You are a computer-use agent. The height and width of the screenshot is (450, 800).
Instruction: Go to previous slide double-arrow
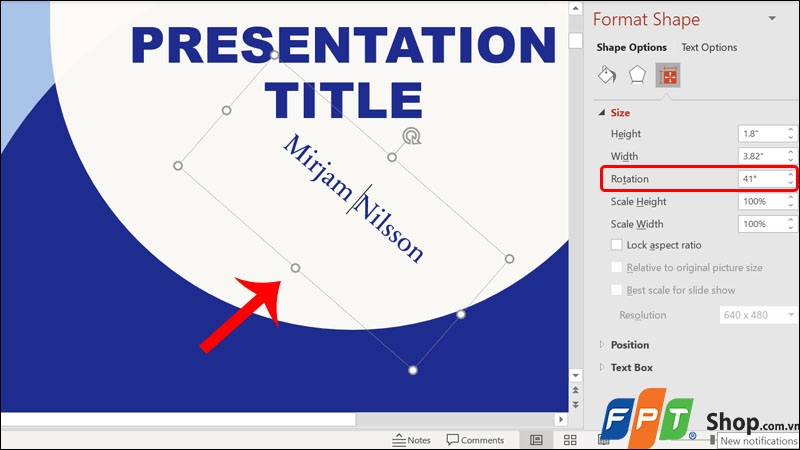pyautogui.click(x=576, y=390)
